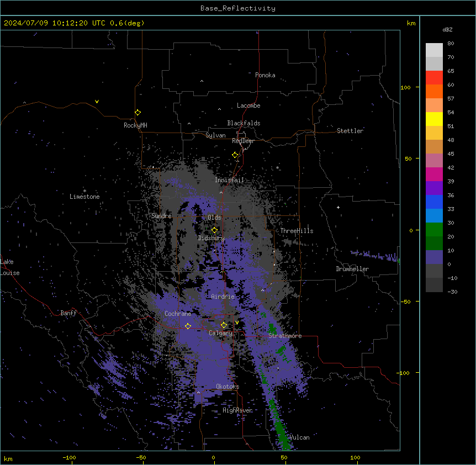Click the Drumheller label
This screenshot has height=465, width=476.
click(x=352, y=269)
